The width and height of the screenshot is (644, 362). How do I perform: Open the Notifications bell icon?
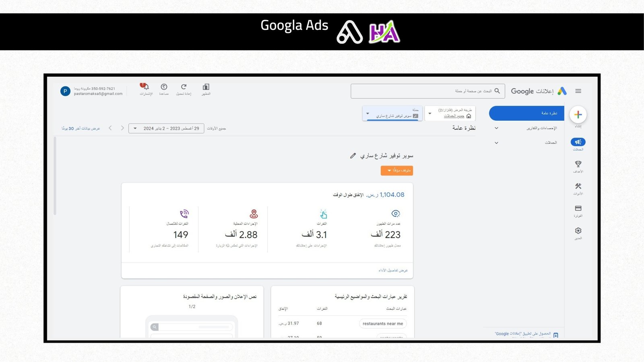(x=146, y=86)
